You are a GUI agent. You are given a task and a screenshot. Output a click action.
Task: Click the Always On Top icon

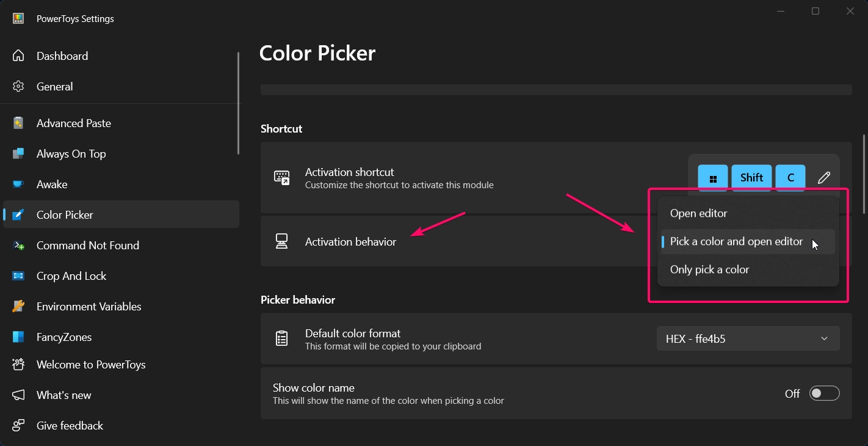[18, 153]
